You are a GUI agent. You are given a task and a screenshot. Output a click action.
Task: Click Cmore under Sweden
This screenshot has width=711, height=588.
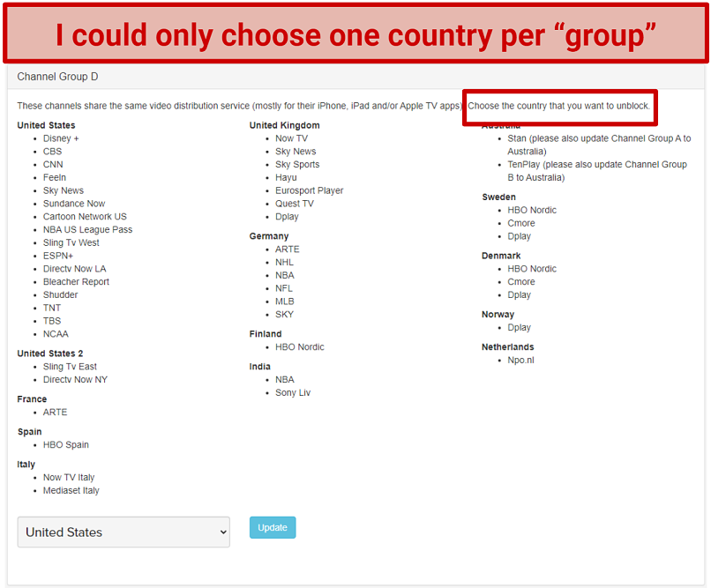click(x=521, y=223)
